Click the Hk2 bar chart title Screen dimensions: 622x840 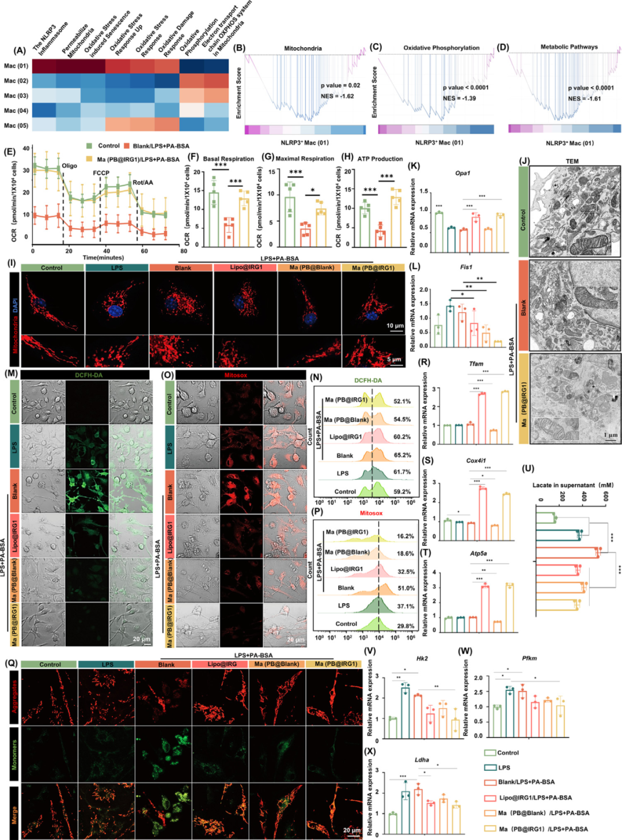pos(422,658)
